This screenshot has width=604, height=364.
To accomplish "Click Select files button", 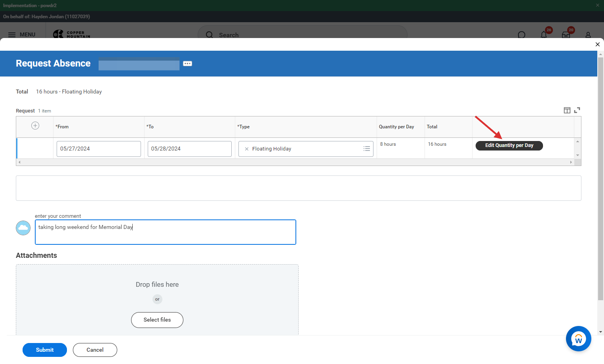I will tap(157, 320).
